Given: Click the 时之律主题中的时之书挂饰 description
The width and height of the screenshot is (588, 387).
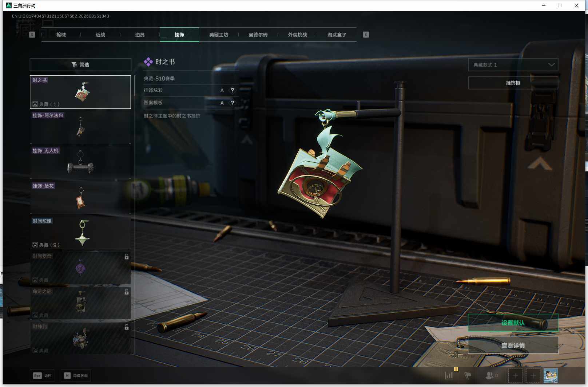Looking at the screenshot, I should [172, 116].
